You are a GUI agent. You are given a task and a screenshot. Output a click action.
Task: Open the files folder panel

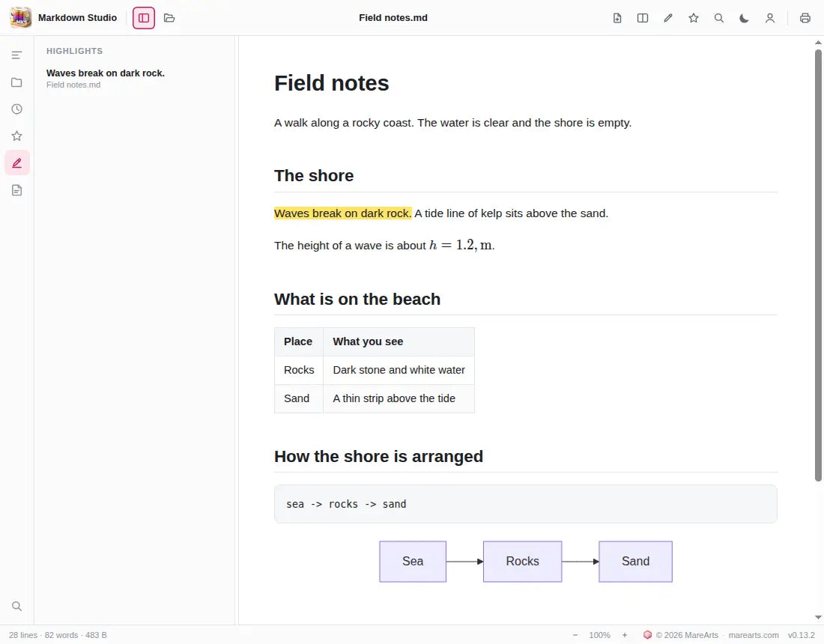pyautogui.click(x=16, y=82)
